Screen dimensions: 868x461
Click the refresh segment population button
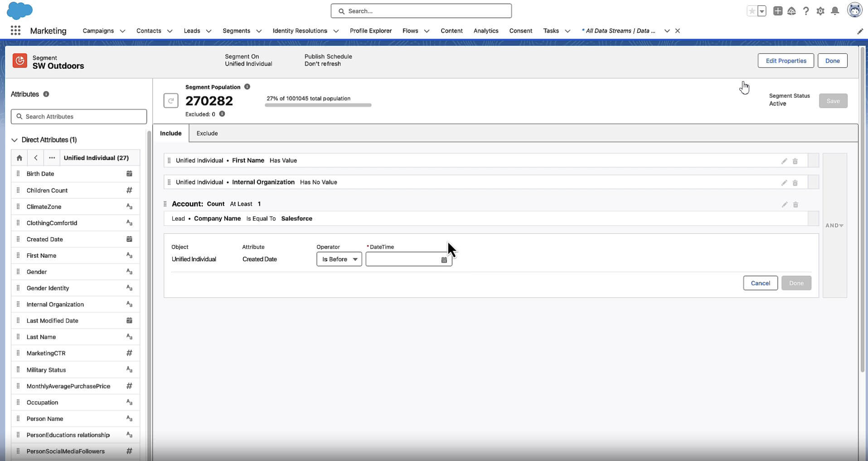(171, 101)
